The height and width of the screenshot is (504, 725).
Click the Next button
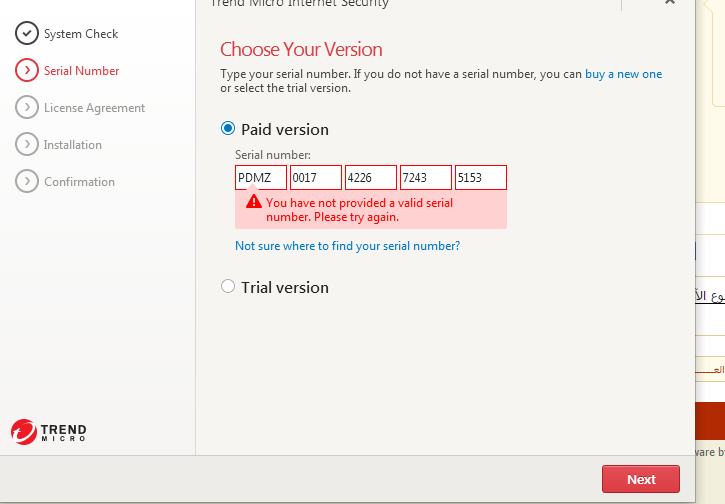click(641, 479)
